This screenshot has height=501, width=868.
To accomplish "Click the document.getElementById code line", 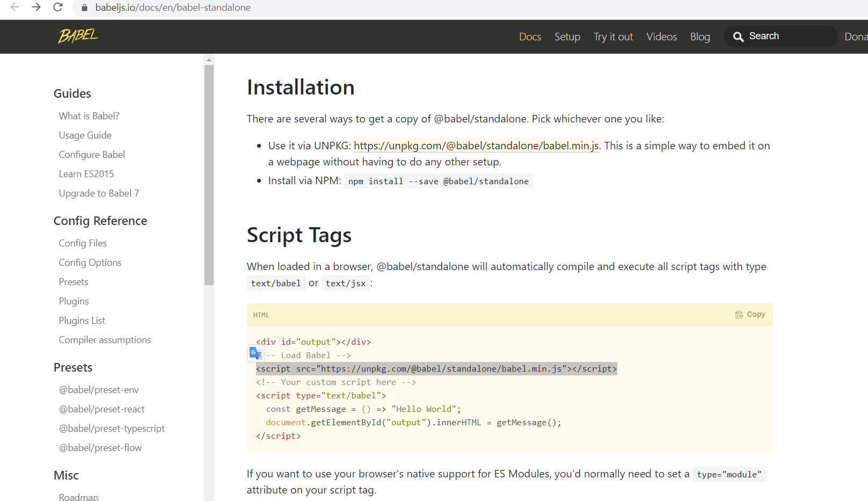I will [x=413, y=423].
